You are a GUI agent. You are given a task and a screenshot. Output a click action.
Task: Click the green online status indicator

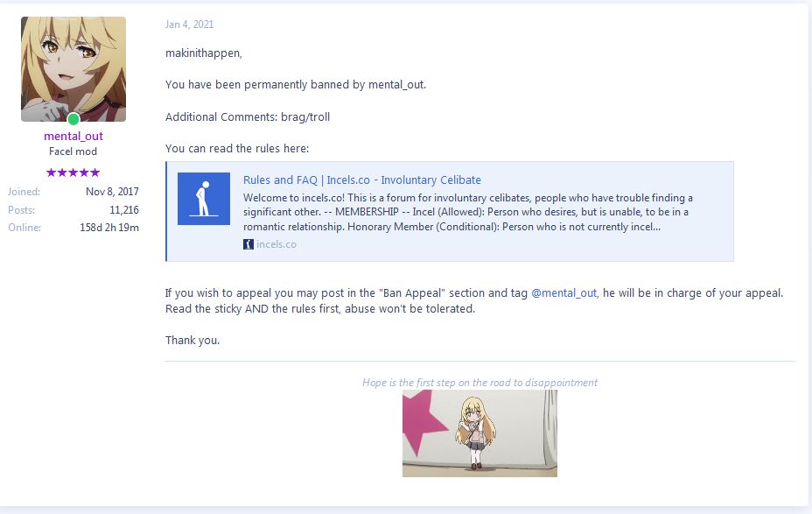tap(73, 119)
